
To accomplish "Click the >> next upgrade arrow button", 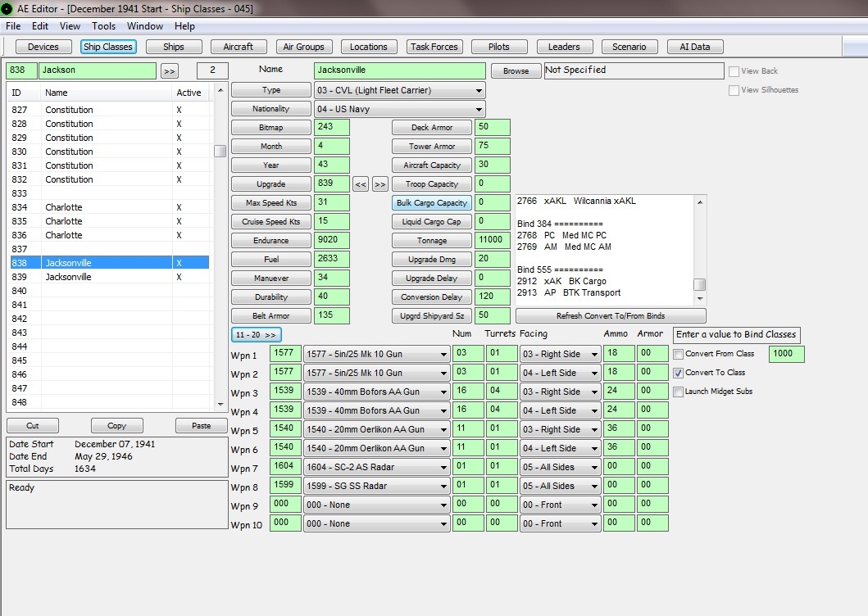I will (379, 184).
